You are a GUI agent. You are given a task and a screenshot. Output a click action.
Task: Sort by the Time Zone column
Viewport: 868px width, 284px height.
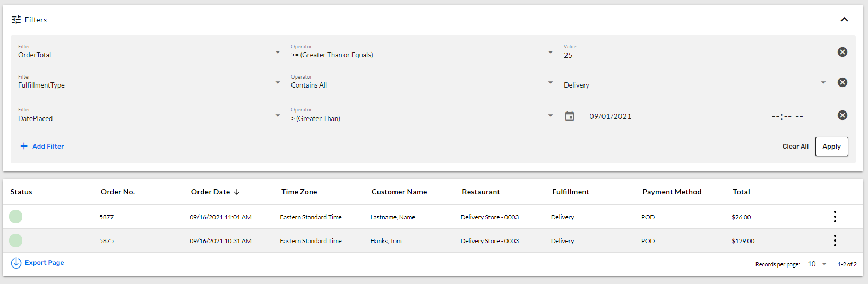point(299,192)
